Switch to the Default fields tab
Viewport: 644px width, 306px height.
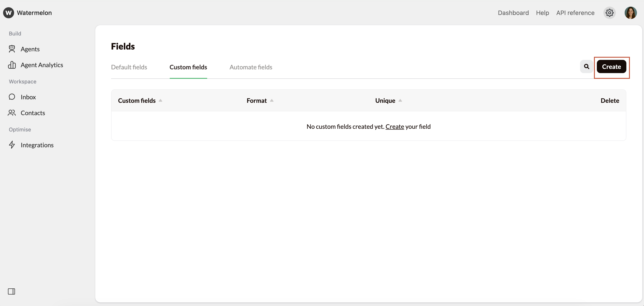129,67
